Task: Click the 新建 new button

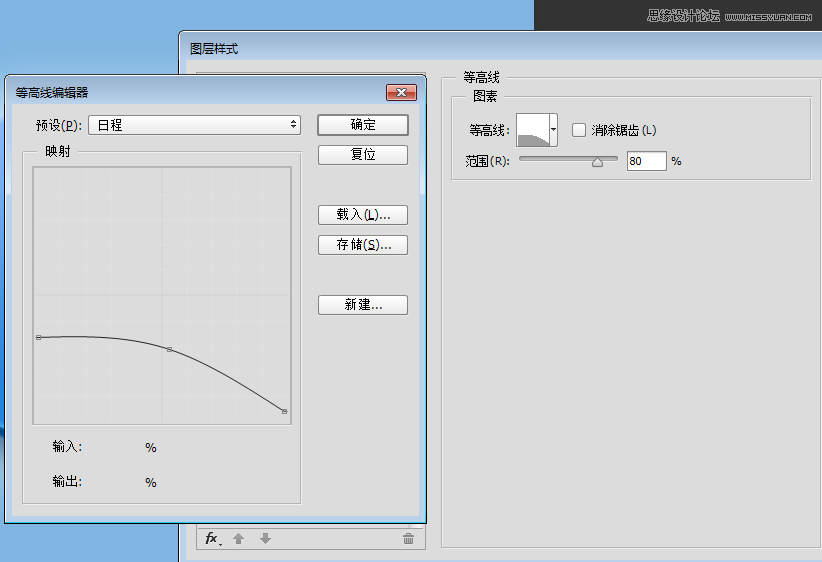Action: tap(362, 305)
